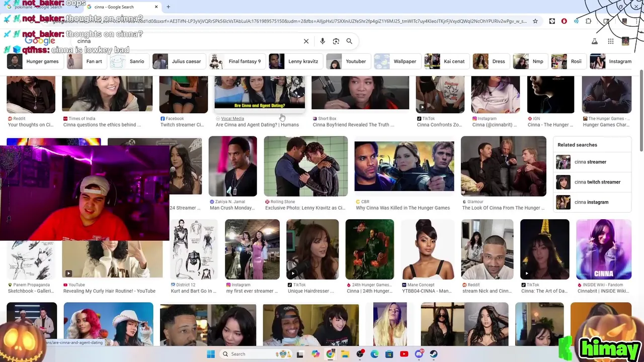This screenshot has width=644, height=362.
Task: Open Reddit 'stream Nick and Cinn' image
Action: click(x=487, y=249)
